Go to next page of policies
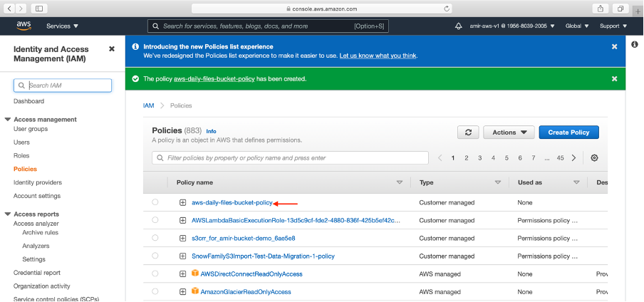644x302 pixels. point(573,158)
